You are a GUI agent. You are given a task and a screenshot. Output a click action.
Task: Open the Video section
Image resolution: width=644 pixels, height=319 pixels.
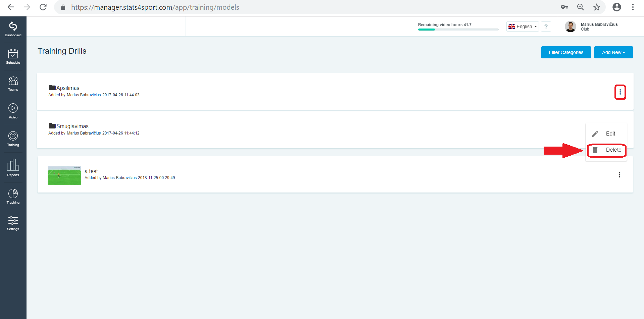point(13,111)
